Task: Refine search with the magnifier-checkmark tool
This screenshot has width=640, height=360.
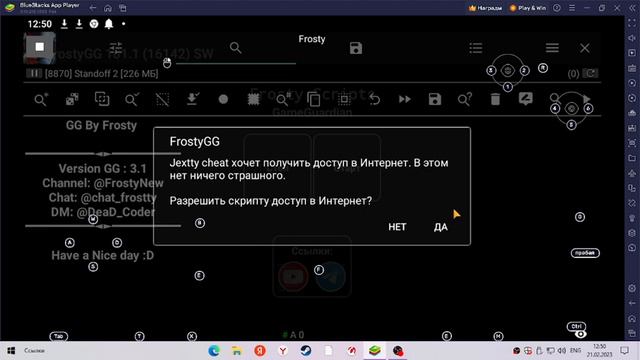Action: (132, 99)
